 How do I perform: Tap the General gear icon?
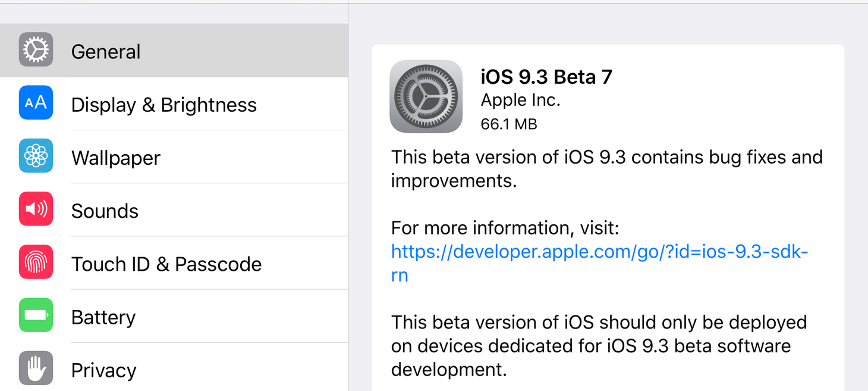tap(36, 49)
